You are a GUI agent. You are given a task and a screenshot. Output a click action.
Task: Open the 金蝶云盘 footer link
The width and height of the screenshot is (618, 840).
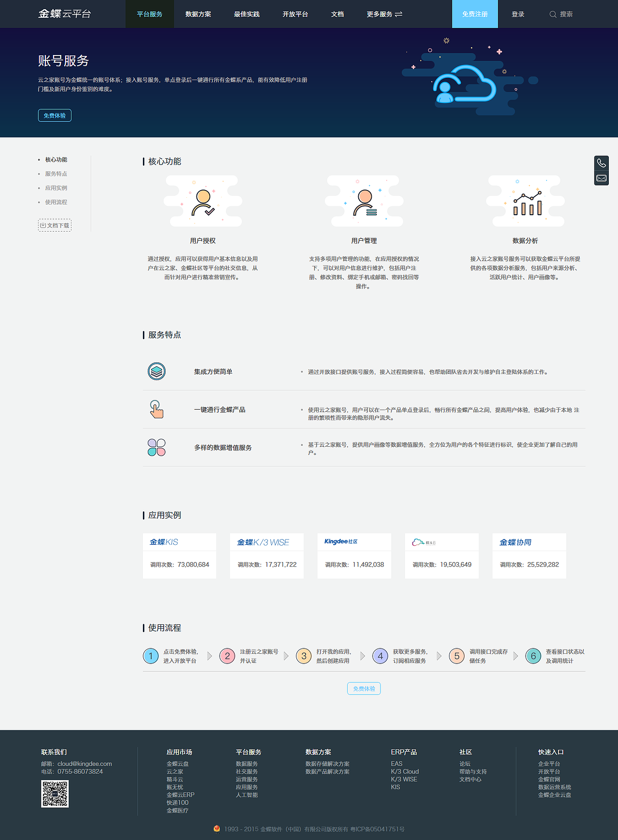click(178, 764)
